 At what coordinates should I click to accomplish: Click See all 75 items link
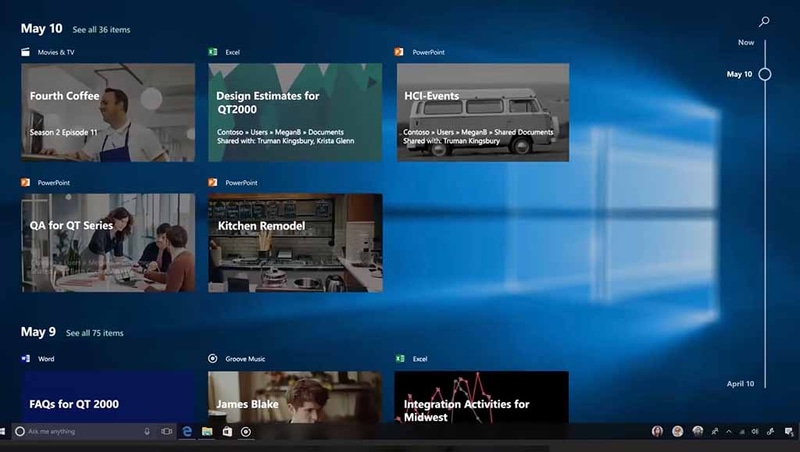[x=94, y=333]
